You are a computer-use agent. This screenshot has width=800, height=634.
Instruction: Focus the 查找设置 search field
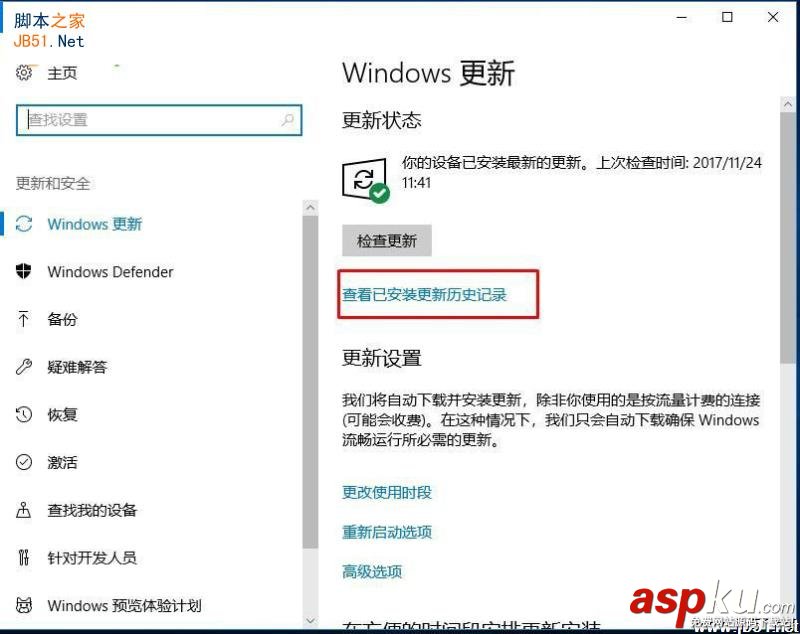(x=159, y=120)
